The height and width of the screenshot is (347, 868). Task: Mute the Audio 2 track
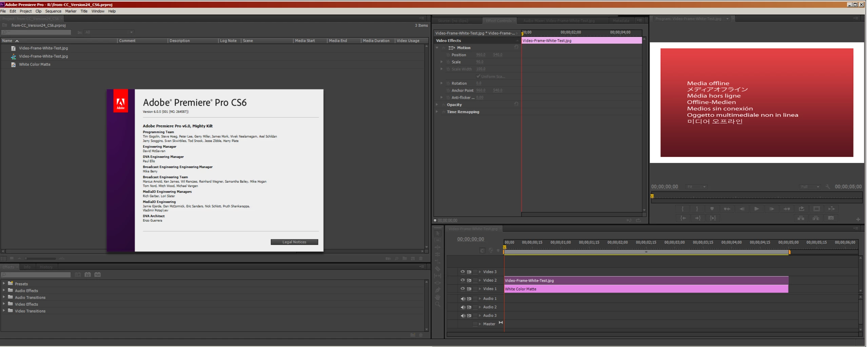tap(462, 307)
